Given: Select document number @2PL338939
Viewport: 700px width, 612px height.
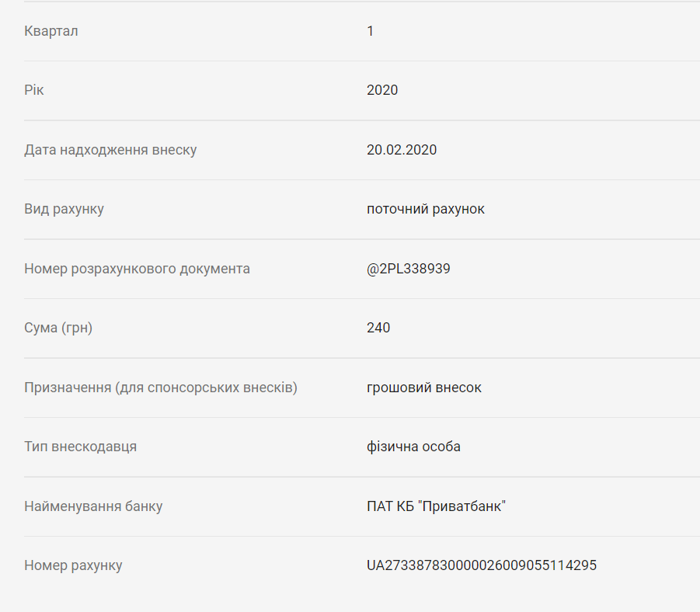Looking at the screenshot, I should coord(409,269).
